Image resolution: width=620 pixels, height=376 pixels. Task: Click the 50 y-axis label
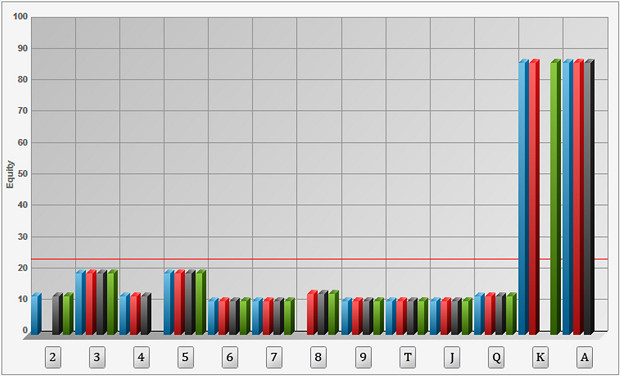click(x=23, y=173)
